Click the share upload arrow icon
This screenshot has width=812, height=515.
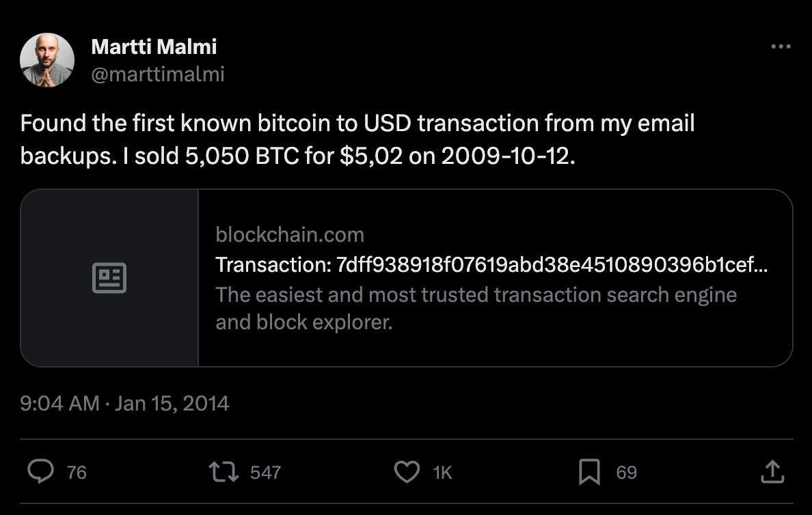[x=771, y=471]
